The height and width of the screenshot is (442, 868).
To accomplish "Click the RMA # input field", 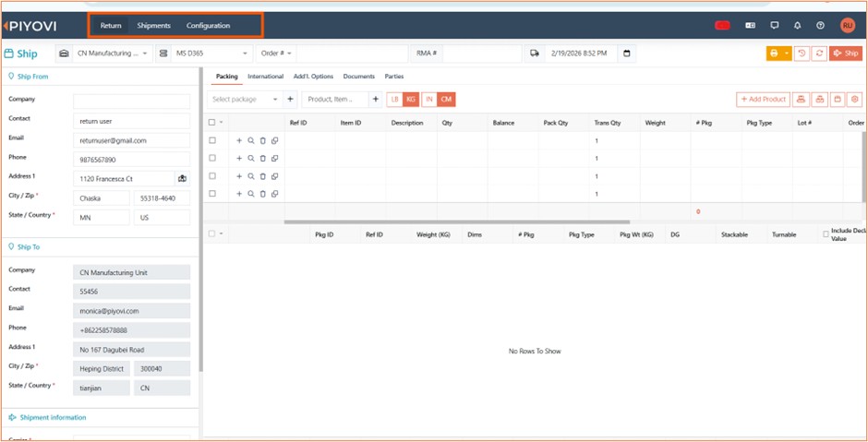I will click(x=482, y=54).
